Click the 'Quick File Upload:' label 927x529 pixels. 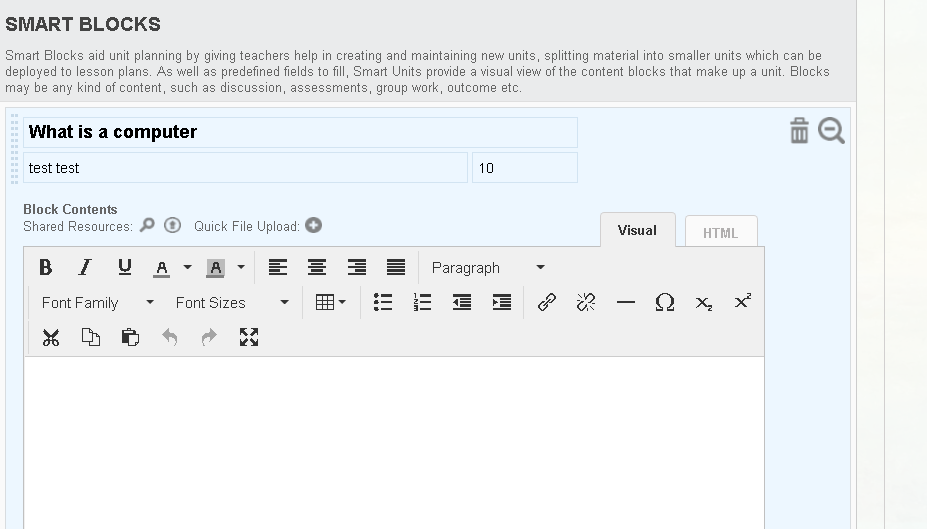247,226
